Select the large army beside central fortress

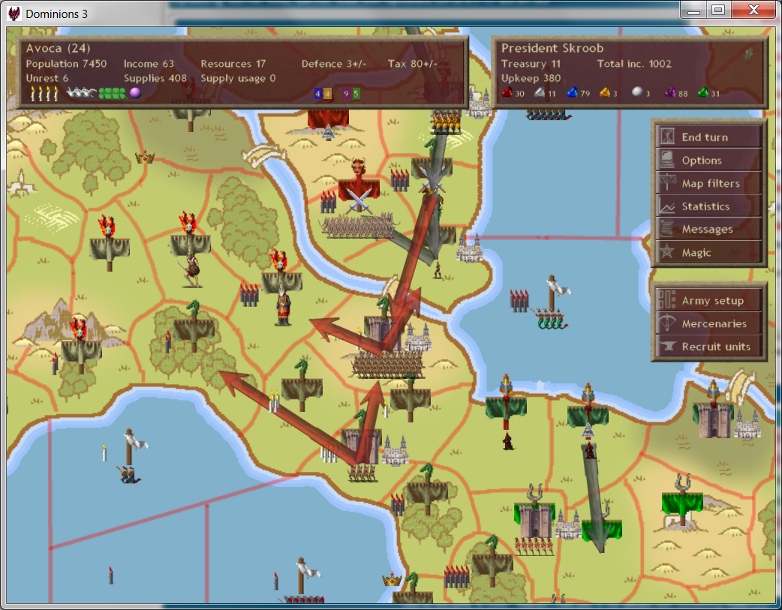[x=387, y=365]
